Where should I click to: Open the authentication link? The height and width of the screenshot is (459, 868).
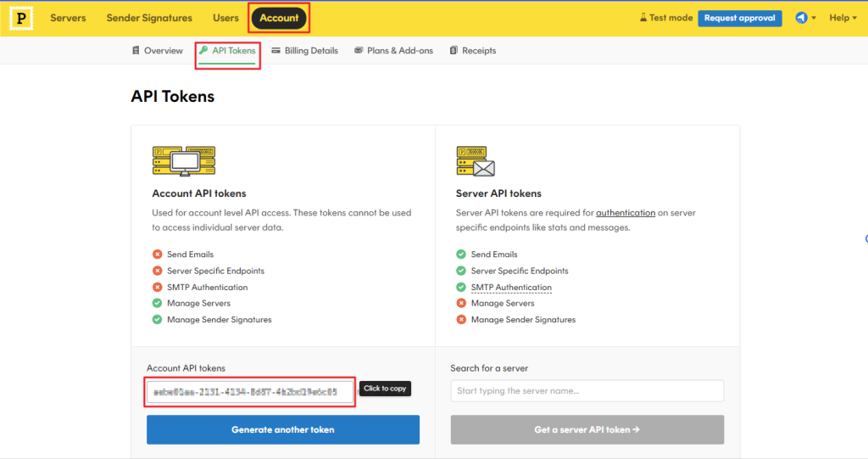tap(626, 213)
